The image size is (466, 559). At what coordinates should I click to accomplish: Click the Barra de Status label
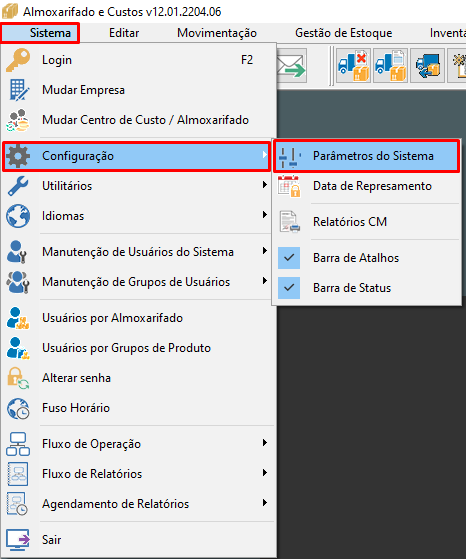(352, 288)
